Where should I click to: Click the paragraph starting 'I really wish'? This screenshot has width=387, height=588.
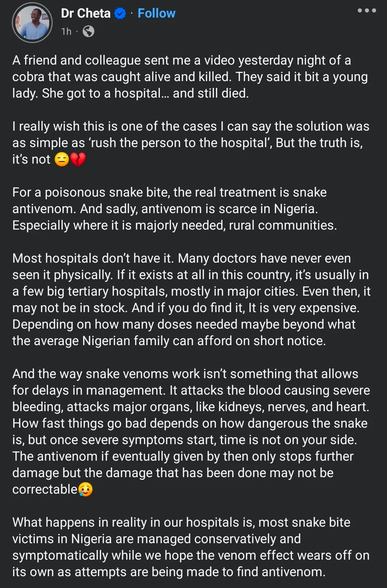coord(190,143)
